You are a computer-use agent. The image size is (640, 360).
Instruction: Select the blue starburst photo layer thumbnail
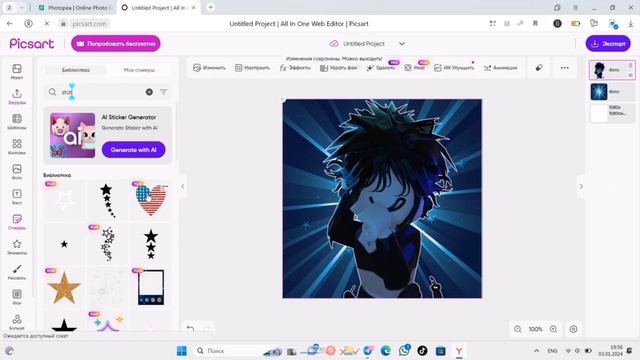coord(599,92)
